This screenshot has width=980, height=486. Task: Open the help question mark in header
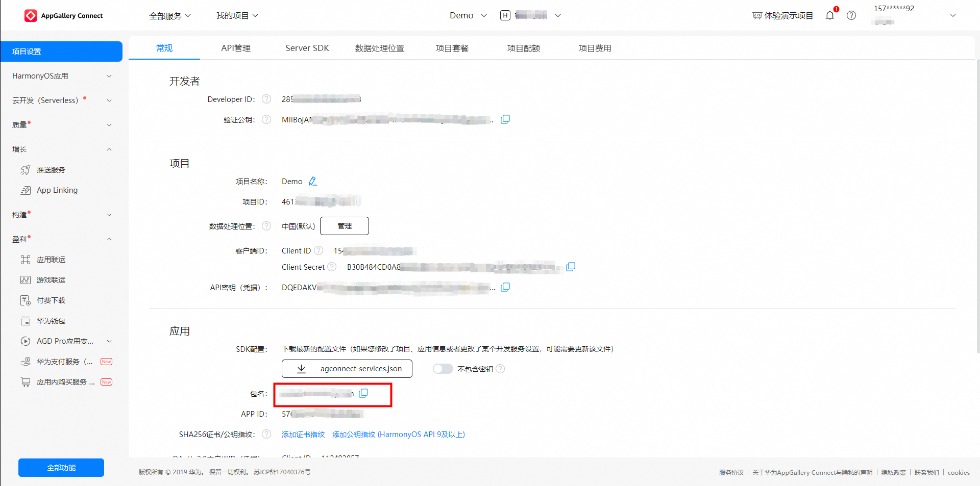click(851, 15)
